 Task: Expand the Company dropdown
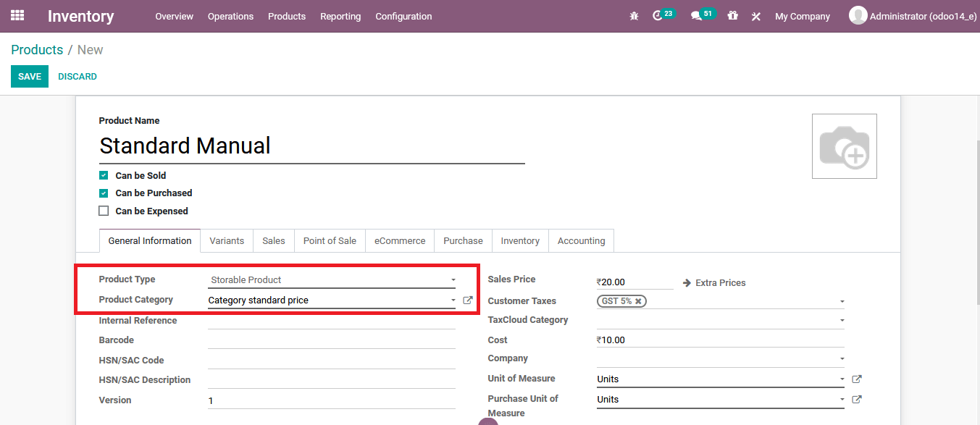[x=842, y=358]
